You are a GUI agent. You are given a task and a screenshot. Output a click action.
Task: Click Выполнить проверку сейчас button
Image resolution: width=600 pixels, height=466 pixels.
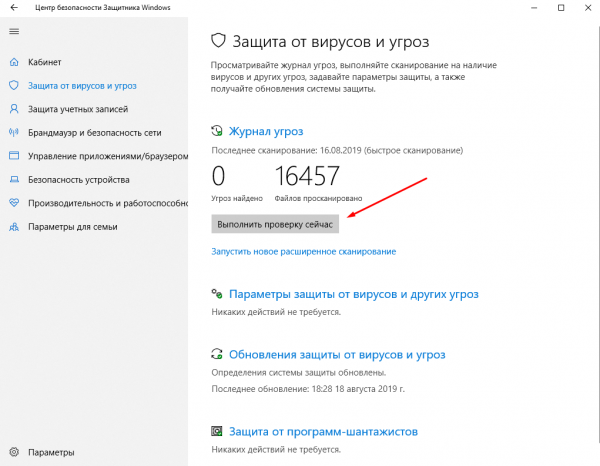(x=275, y=224)
